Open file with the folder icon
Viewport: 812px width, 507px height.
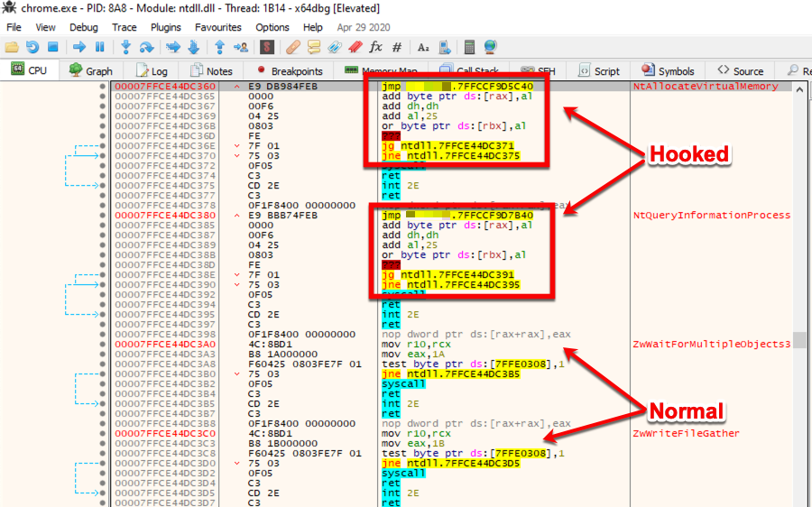13,47
